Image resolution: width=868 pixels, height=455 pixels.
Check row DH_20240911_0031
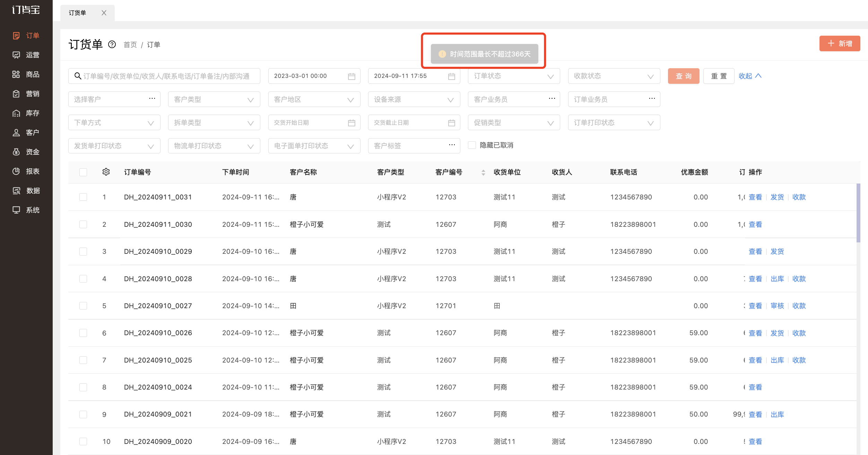point(83,197)
